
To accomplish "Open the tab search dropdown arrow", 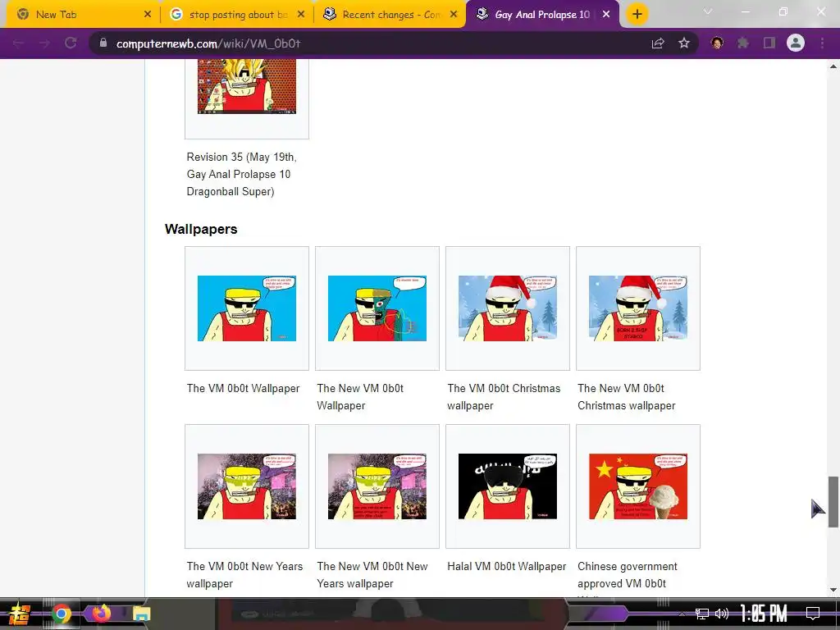I will coord(708,11).
